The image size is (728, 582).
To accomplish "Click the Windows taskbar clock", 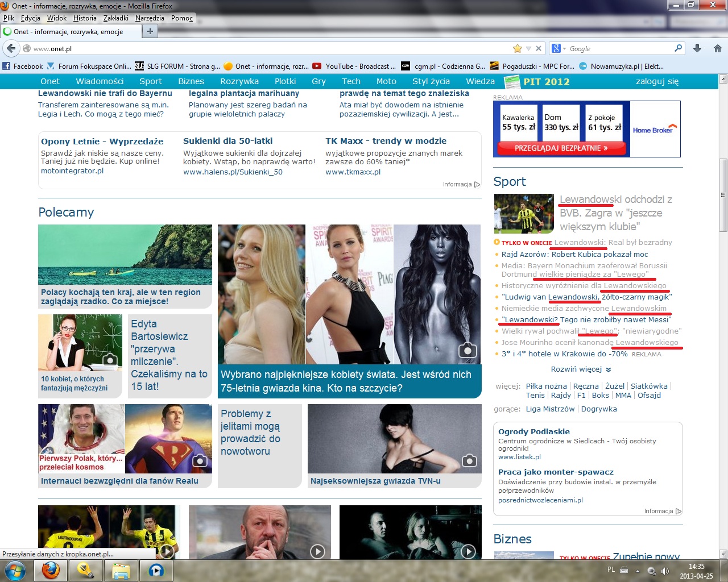I will (x=696, y=571).
